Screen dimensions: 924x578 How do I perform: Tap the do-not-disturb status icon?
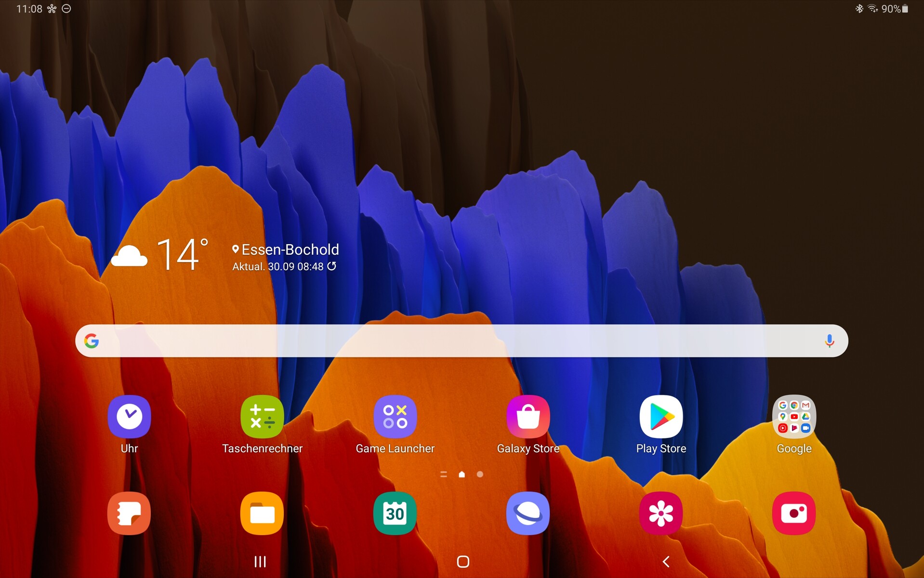tap(66, 9)
